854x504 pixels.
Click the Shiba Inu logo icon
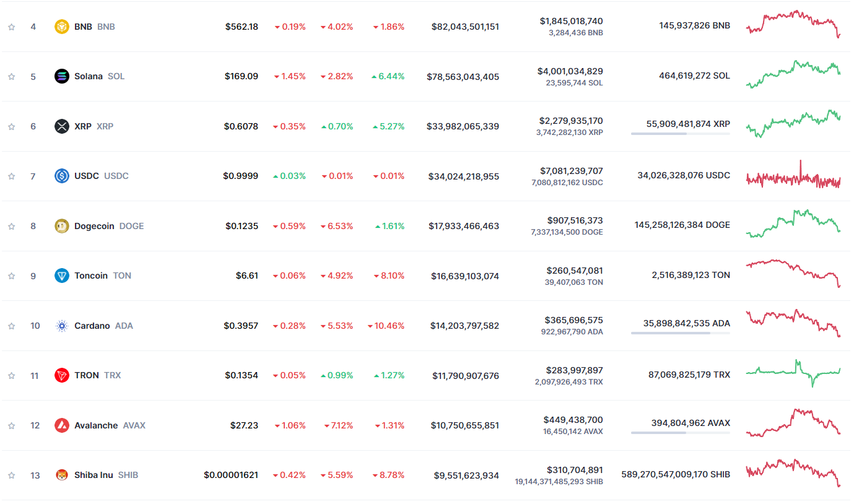62,475
